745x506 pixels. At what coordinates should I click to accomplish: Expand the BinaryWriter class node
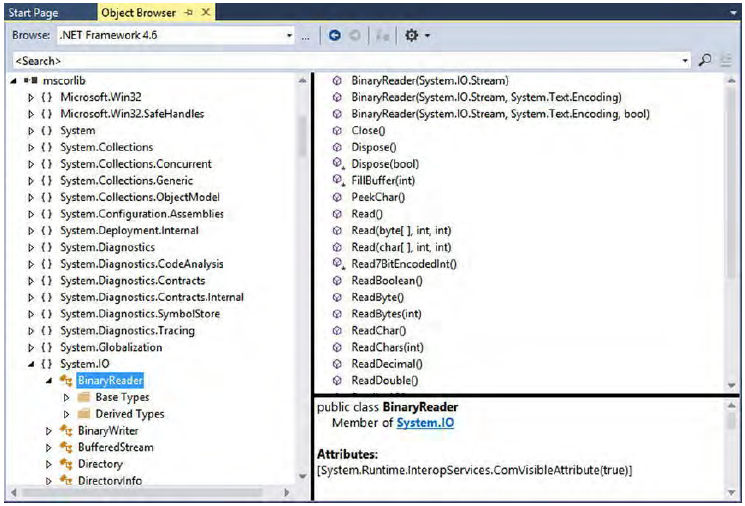48,430
